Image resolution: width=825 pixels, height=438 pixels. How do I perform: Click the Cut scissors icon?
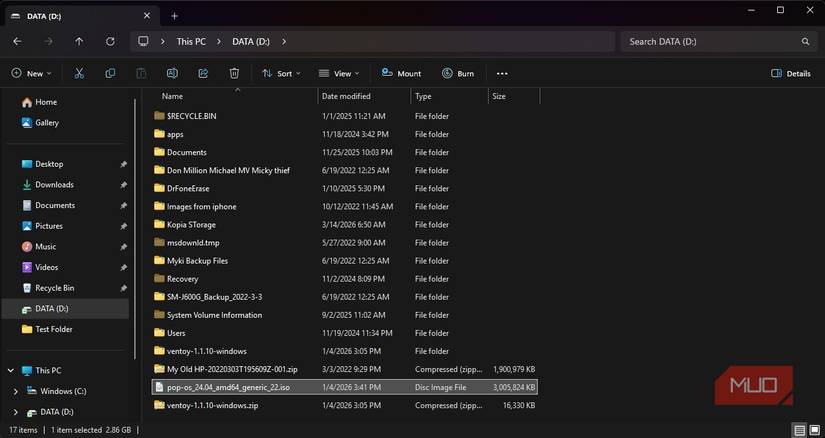[x=79, y=74]
